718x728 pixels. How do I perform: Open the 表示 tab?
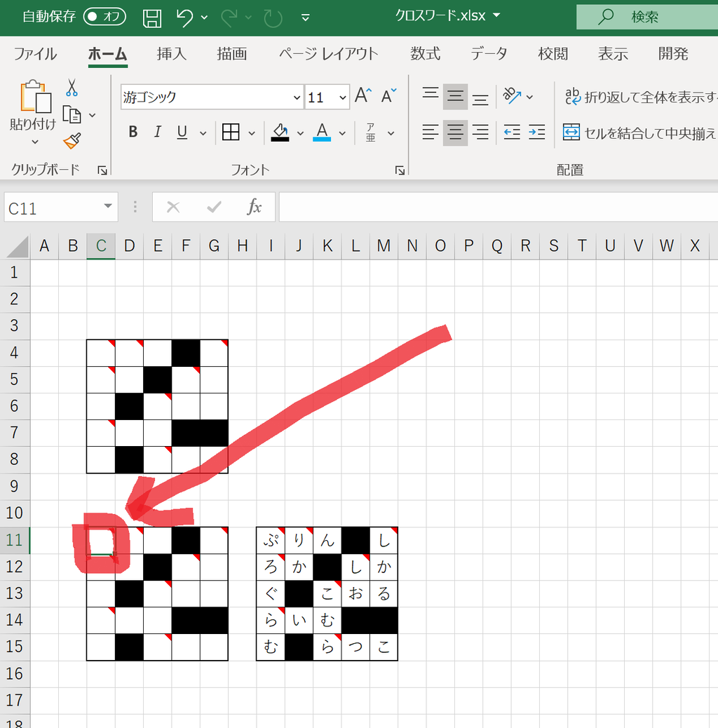(613, 54)
